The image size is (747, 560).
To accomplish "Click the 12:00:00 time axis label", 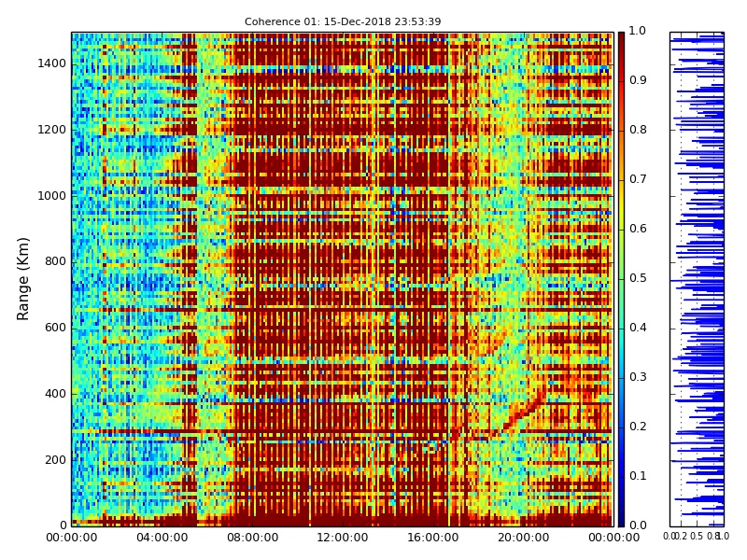I will point(343,538).
